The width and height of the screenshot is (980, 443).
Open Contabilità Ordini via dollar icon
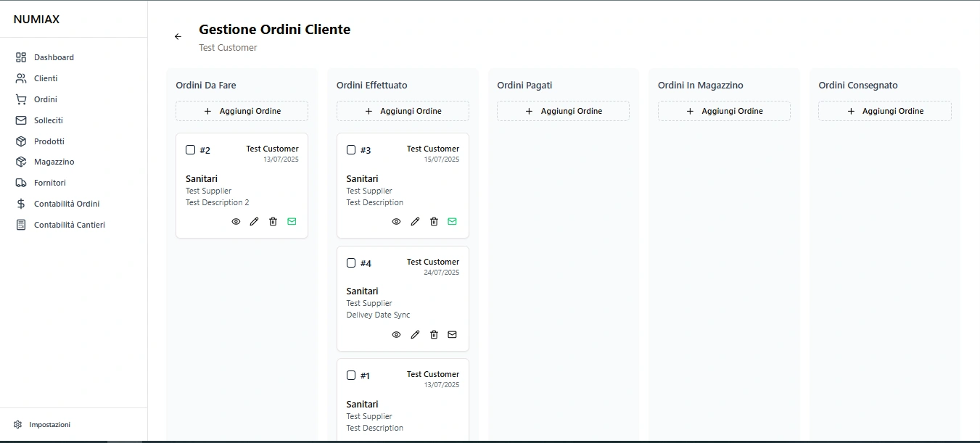20,204
